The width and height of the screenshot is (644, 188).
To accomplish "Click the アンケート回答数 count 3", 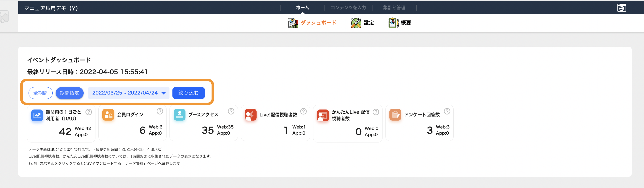I will 429,130.
